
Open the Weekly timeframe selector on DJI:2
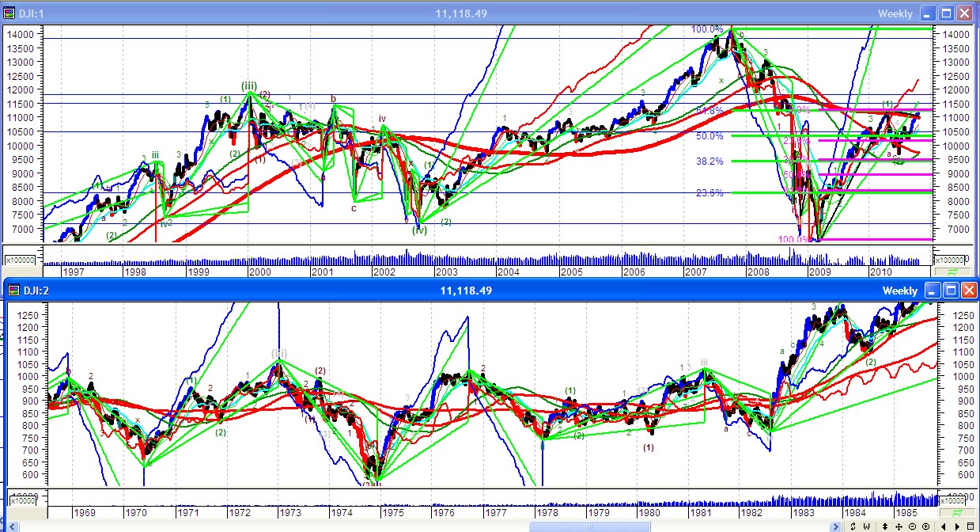coord(899,291)
